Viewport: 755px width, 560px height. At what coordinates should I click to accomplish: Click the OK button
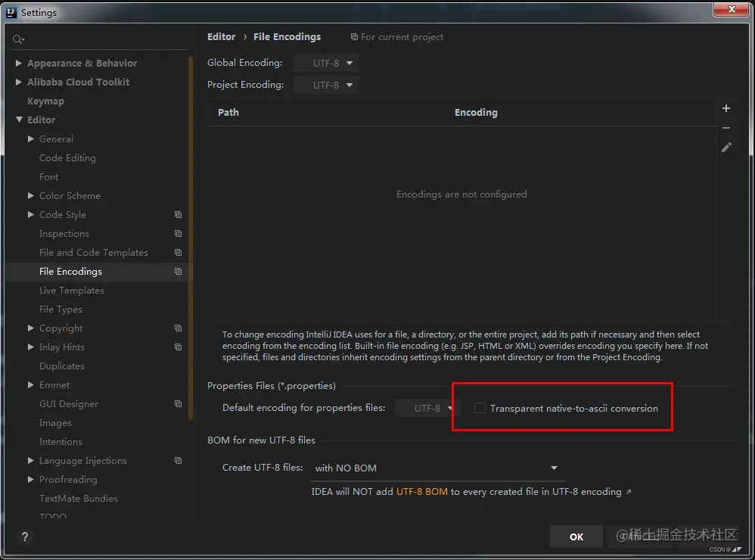(576, 537)
